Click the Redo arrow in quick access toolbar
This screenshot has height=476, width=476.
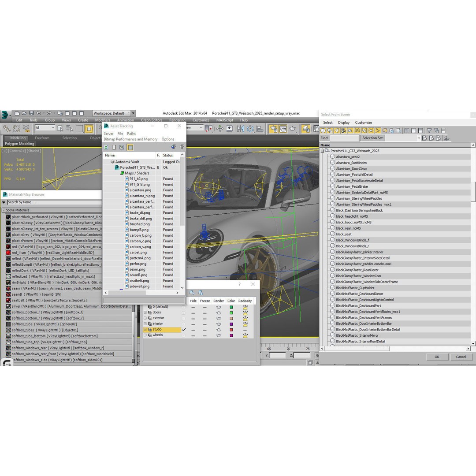(x=49, y=113)
